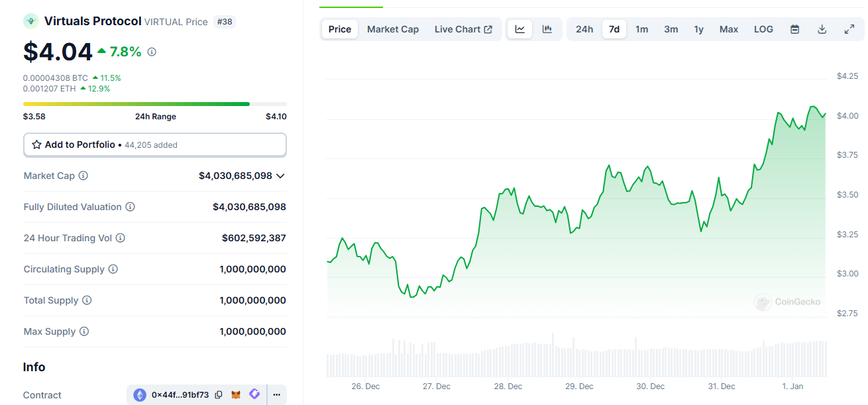Select the Max time range
The image size is (868, 405).
click(x=729, y=29)
